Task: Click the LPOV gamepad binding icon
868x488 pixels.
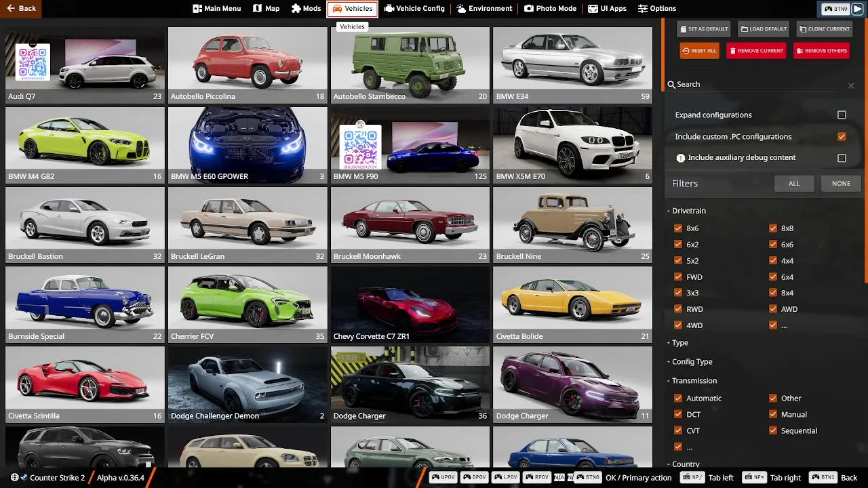Action: 505,478
